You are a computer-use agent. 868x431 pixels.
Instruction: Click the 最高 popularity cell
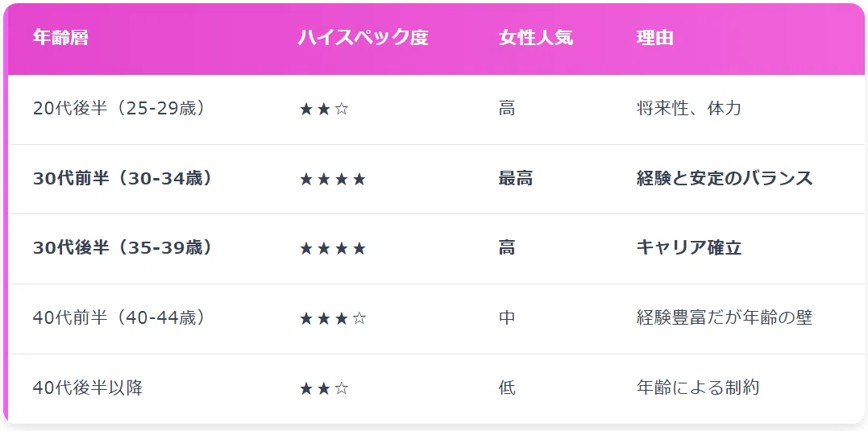tap(515, 178)
